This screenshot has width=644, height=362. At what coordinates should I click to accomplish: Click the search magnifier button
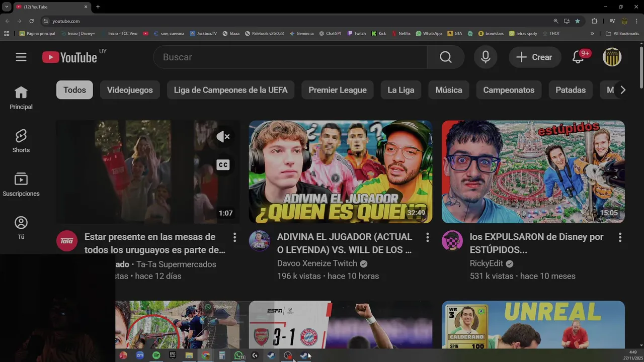[x=446, y=57]
